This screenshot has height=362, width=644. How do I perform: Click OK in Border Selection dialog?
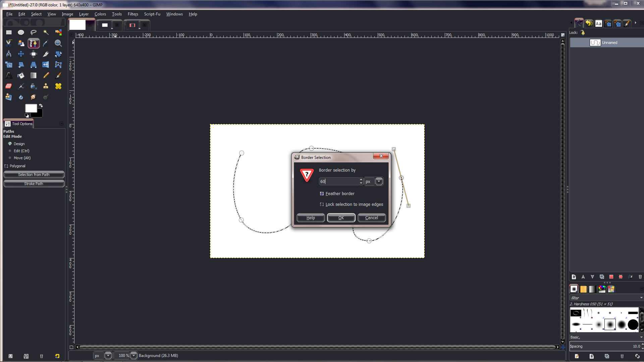pyautogui.click(x=341, y=218)
